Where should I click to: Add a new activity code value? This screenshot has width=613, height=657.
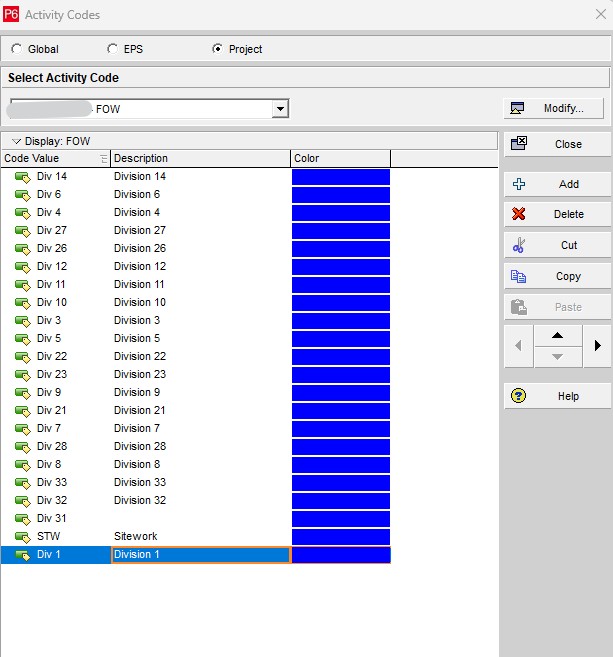pos(556,184)
